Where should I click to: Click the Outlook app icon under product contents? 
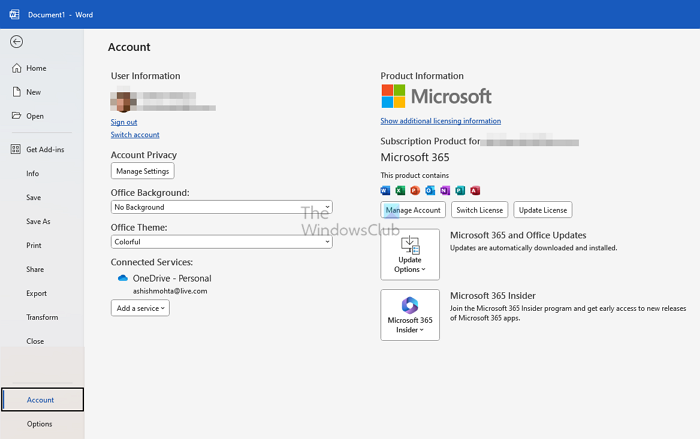pos(430,191)
